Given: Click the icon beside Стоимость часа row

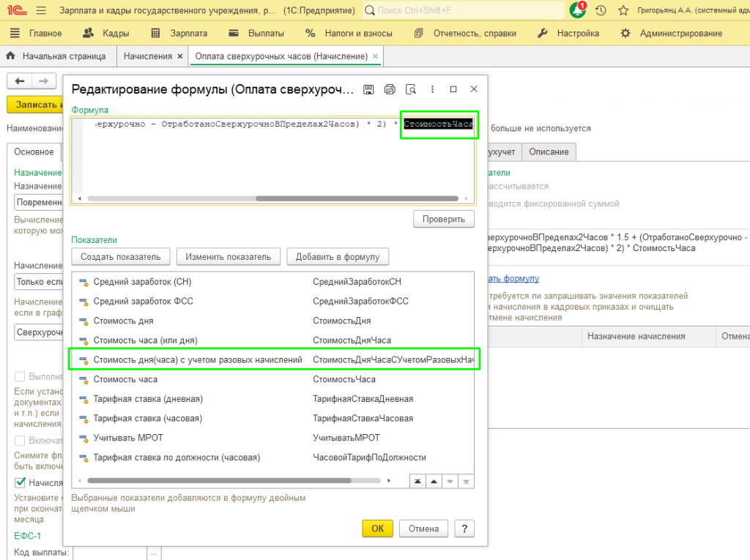Looking at the screenshot, I should (83, 380).
